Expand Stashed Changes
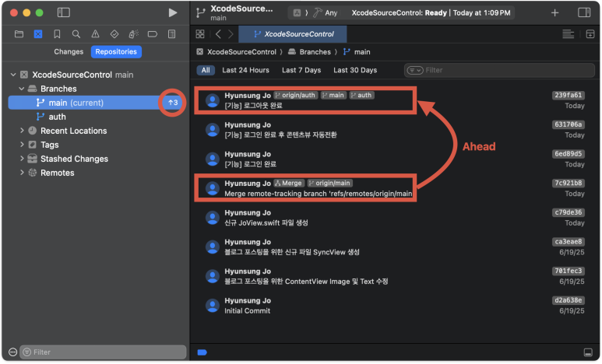The height and width of the screenshot is (364, 602). coord(22,159)
